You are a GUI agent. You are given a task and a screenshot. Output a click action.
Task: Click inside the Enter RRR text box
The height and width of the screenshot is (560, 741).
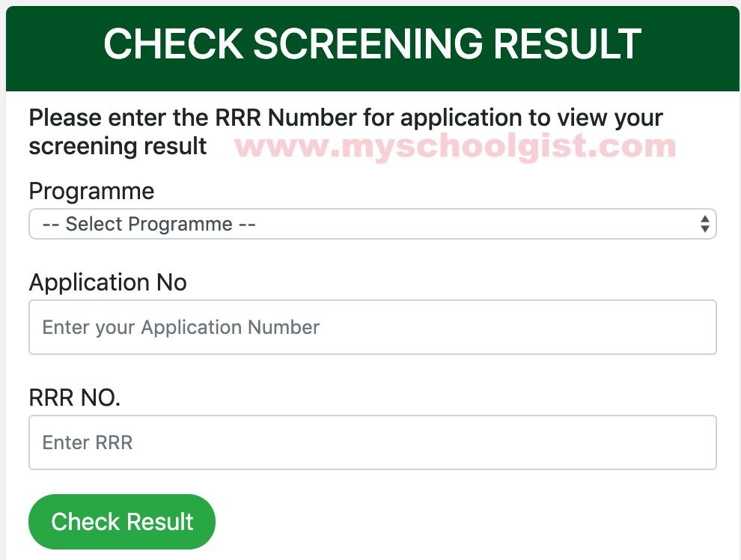pyautogui.click(x=373, y=442)
